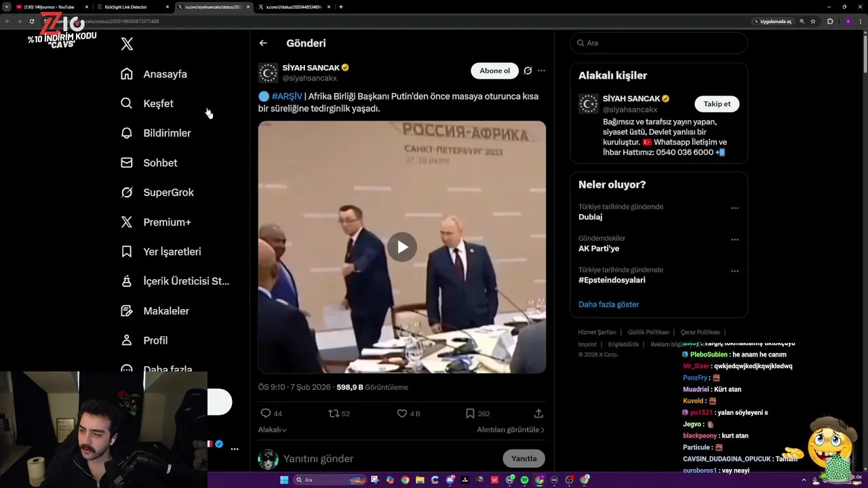The image size is (868, 488).
Task: Play the embedded video
Action: (402, 247)
